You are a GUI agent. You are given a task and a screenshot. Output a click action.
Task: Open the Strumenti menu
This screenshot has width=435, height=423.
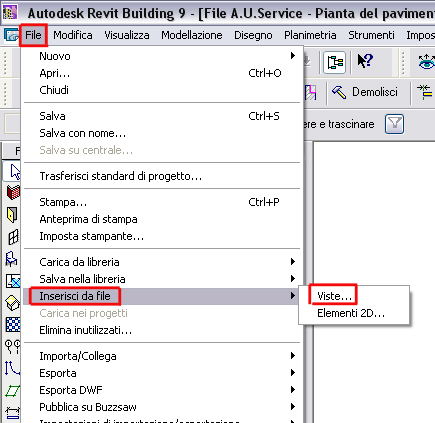click(x=371, y=35)
